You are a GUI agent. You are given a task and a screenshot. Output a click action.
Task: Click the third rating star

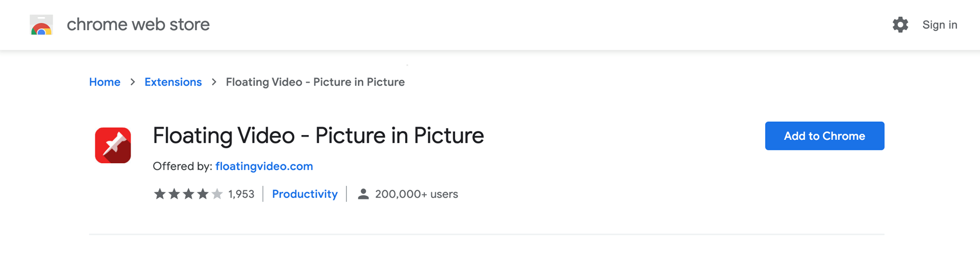[x=189, y=194]
